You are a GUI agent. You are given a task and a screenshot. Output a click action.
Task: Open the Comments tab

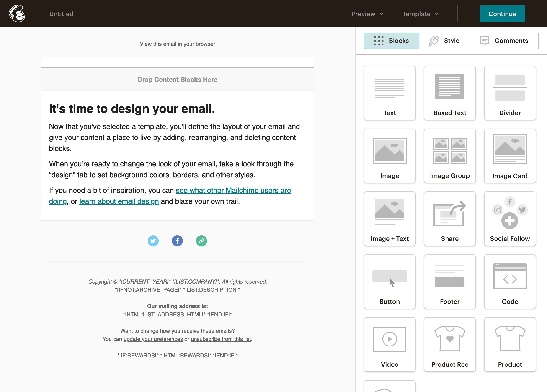point(504,41)
